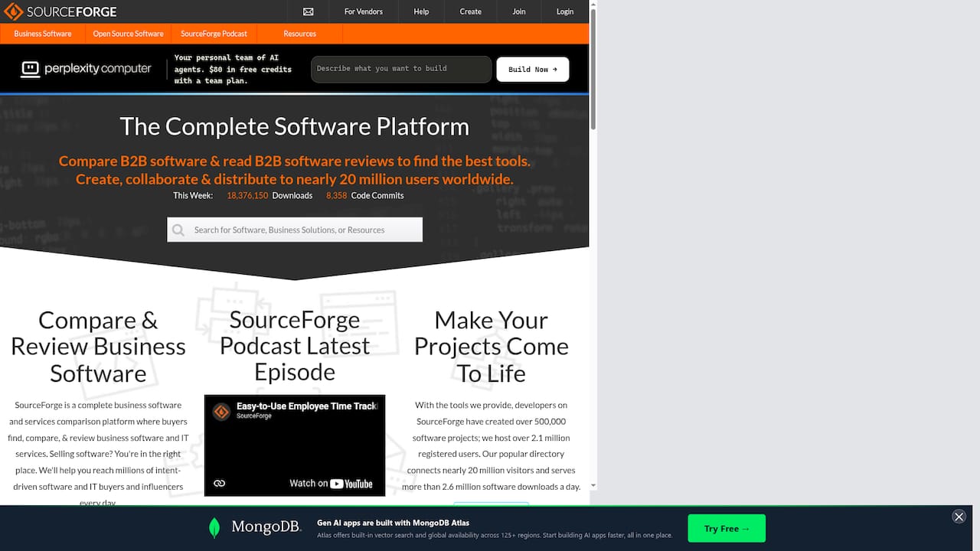Click the Try Free button
This screenshot has height=551, width=980.
(x=726, y=528)
